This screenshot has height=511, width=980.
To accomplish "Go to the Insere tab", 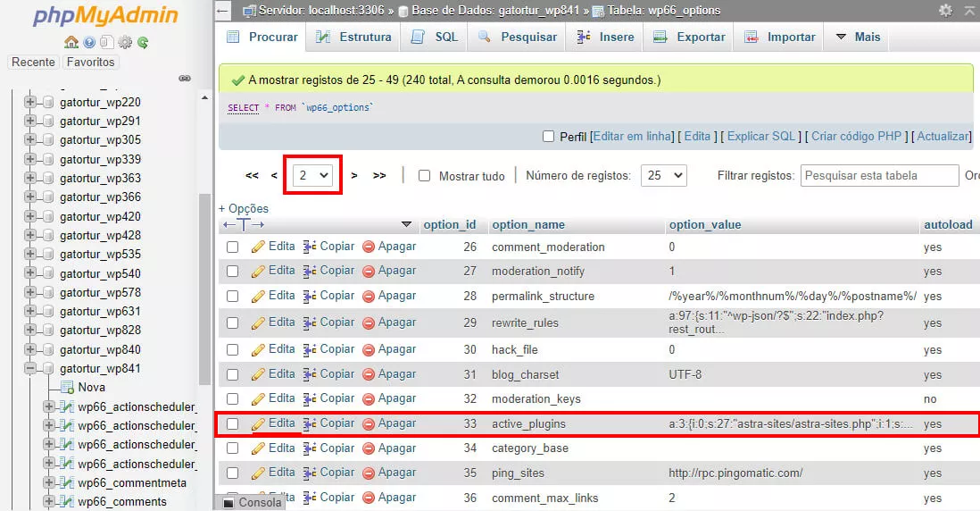I will 606,37.
